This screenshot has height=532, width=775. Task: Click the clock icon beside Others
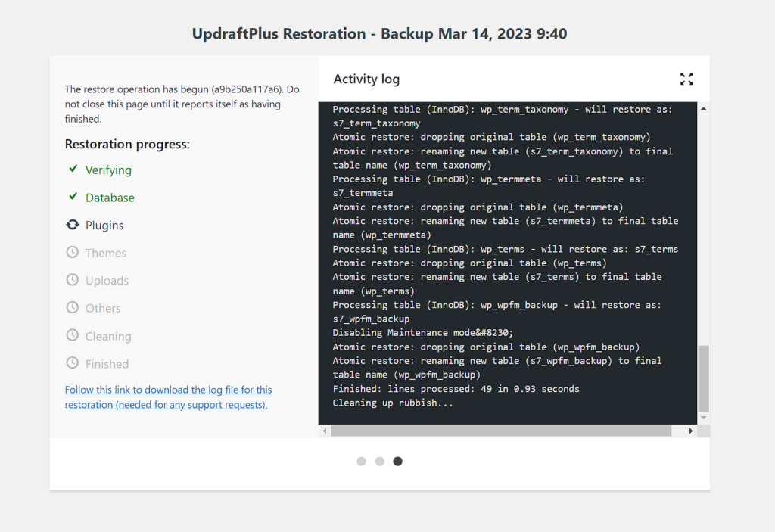pyautogui.click(x=73, y=307)
